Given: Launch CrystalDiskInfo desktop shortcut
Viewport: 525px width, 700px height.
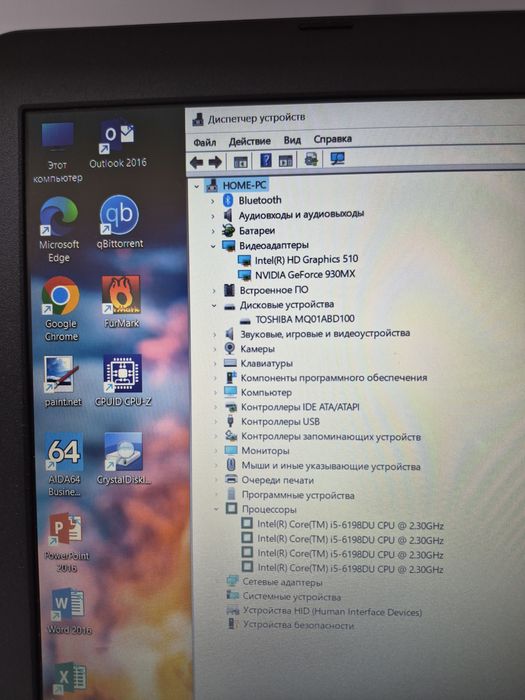Looking at the screenshot, I should click(x=124, y=458).
